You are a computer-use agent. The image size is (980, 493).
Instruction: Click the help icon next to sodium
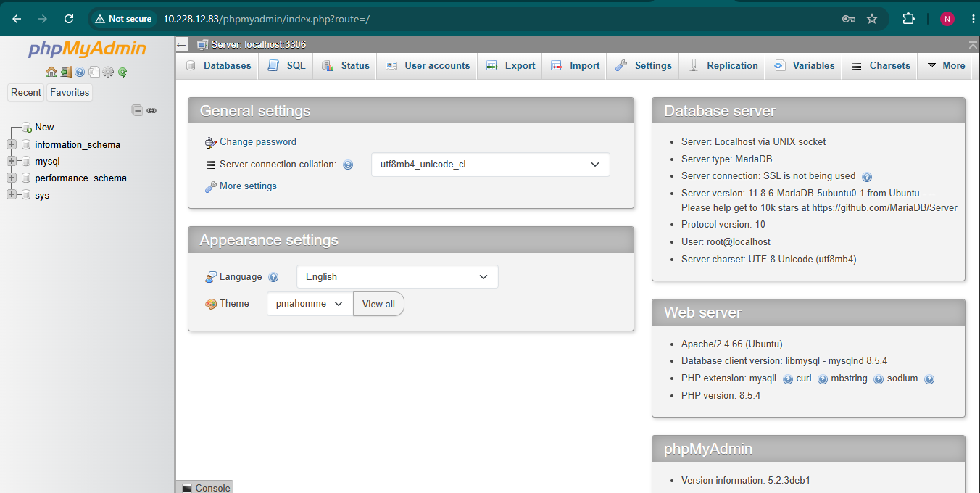point(929,378)
